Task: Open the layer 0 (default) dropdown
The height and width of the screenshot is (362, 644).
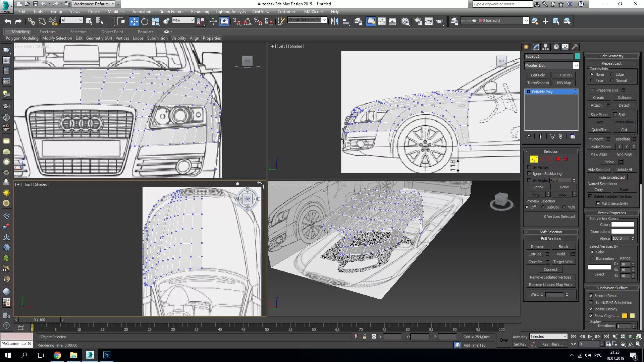Action: [x=526, y=20]
